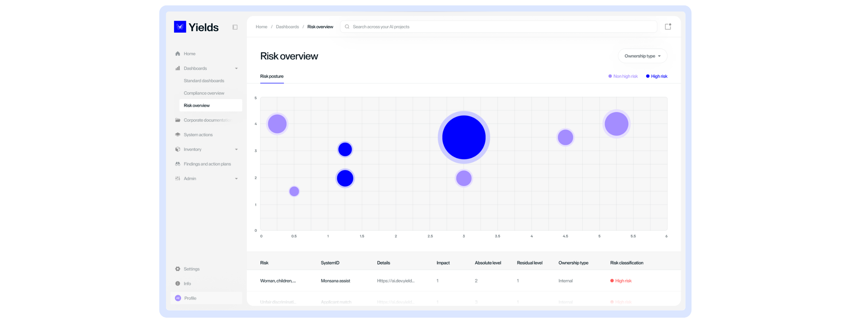The height and width of the screenshot is (326, 868).
Task: Click the notification icon with status dot
Action: (667, 26)
